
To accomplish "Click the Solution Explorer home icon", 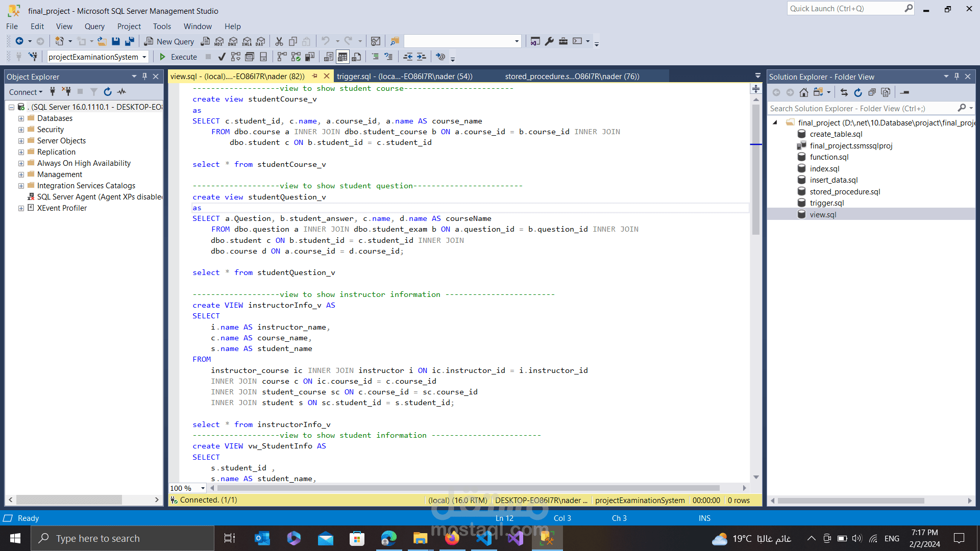I will coord(804,92).
